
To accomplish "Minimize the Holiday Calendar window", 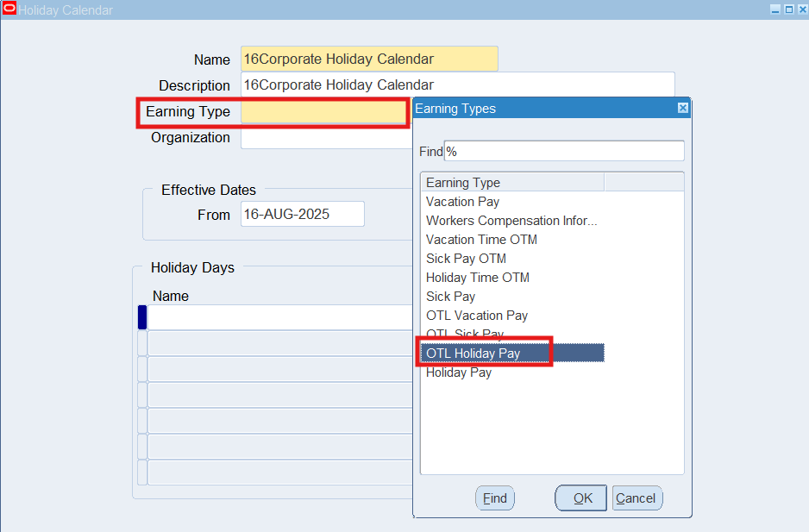I will pyautogui.click(x=775, y=9).
